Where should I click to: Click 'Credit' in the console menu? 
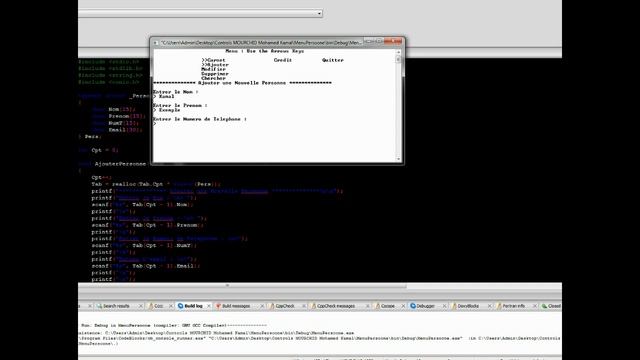pos(282,60)
